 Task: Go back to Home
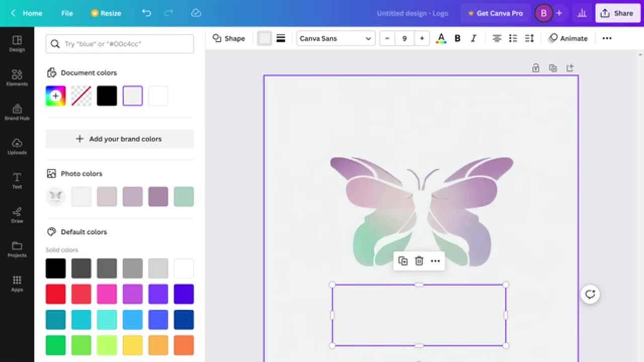click(27, 13)
